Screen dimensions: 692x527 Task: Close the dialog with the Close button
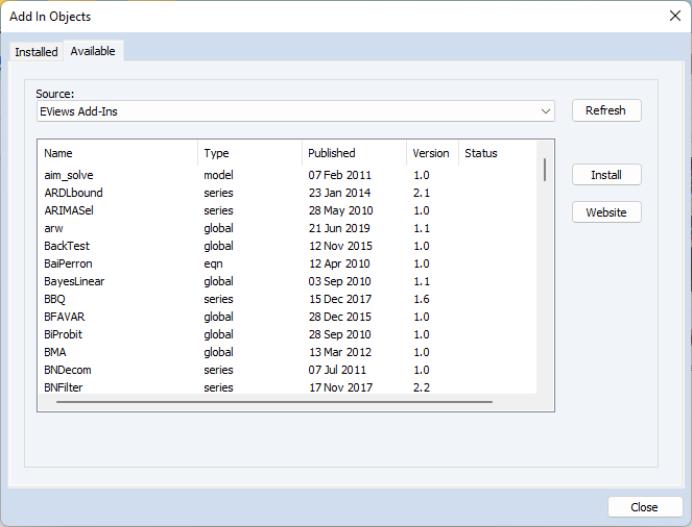[644, 507]
